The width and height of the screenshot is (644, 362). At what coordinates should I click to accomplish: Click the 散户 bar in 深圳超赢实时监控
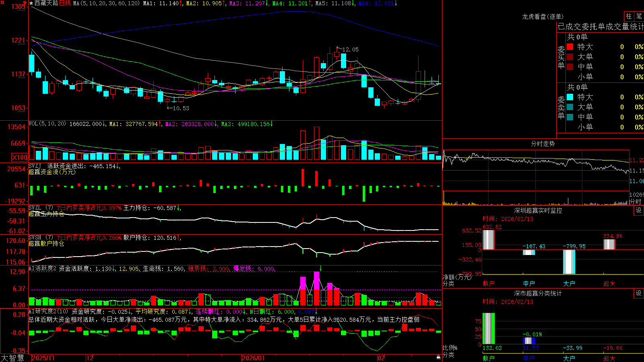(488, 240)
